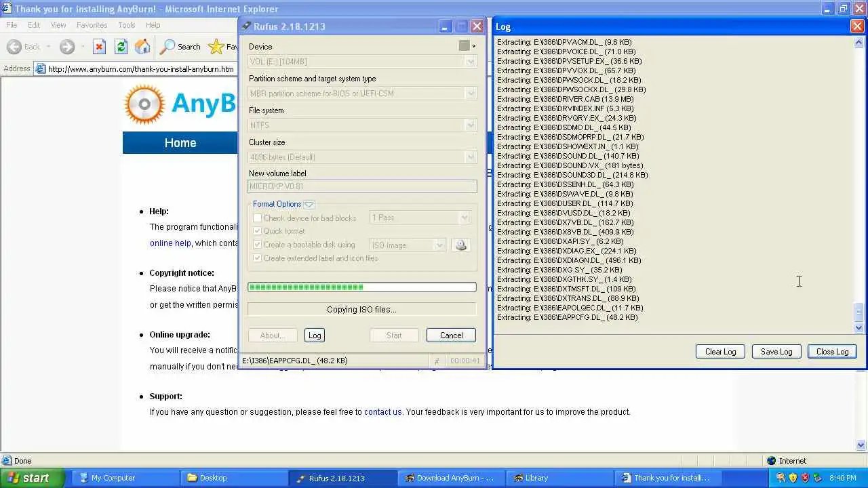Viewport: 868px width, 488px height.
Task: Click the Start button in Rufus
Action: (394, 335)
